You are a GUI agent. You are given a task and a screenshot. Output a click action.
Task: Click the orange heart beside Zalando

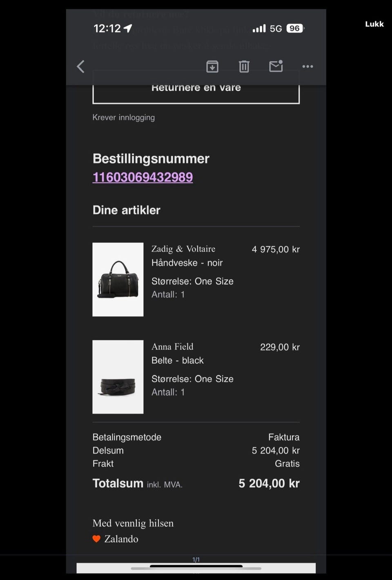(x=96, y=539)
